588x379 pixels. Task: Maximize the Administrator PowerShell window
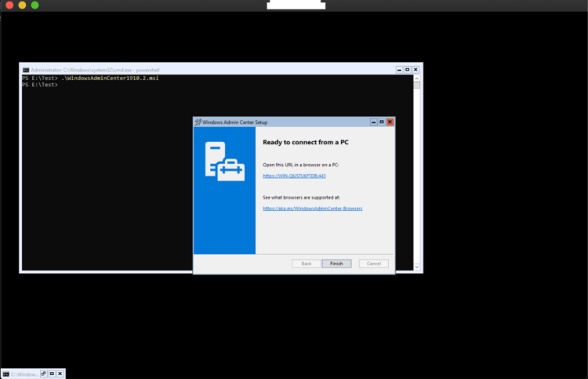(x=407, y=70)
